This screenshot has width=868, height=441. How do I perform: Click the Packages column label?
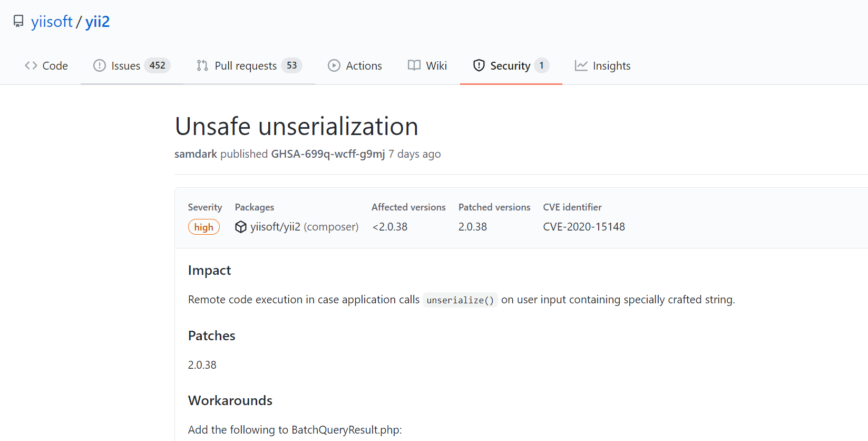(x=255, y=207)
